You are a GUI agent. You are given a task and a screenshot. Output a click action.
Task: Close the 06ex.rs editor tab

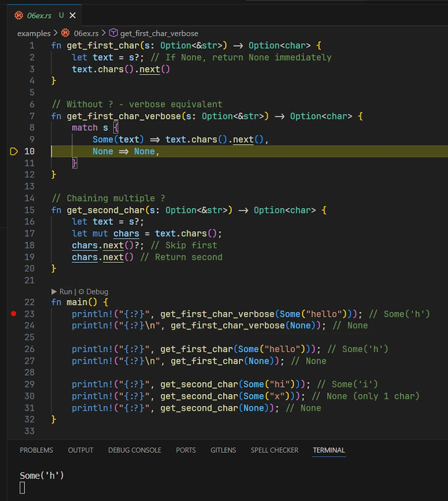pos(73,15)
